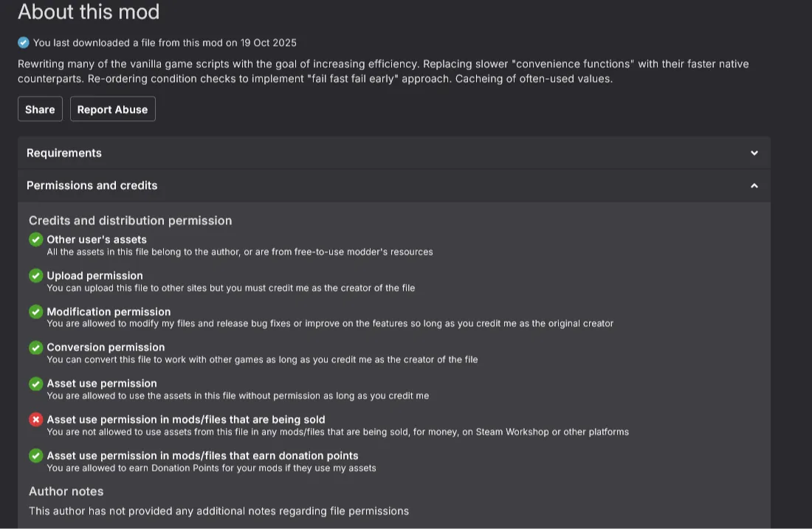Viewport: 812px width, 529px height.
Task: Open the Requirements accordion section
Action: (x=64, y=153)
